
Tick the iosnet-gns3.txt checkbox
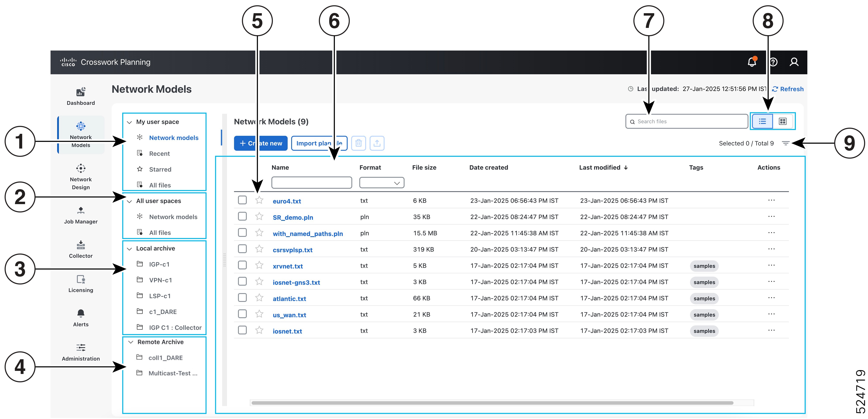(242, 281)
